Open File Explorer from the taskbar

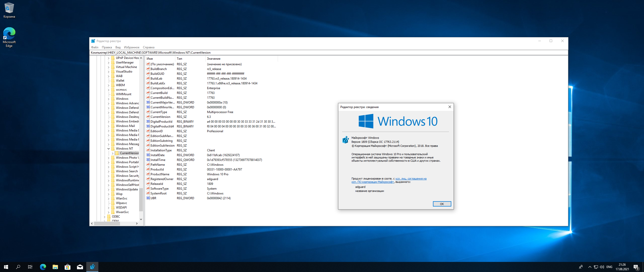coord(55,267)
